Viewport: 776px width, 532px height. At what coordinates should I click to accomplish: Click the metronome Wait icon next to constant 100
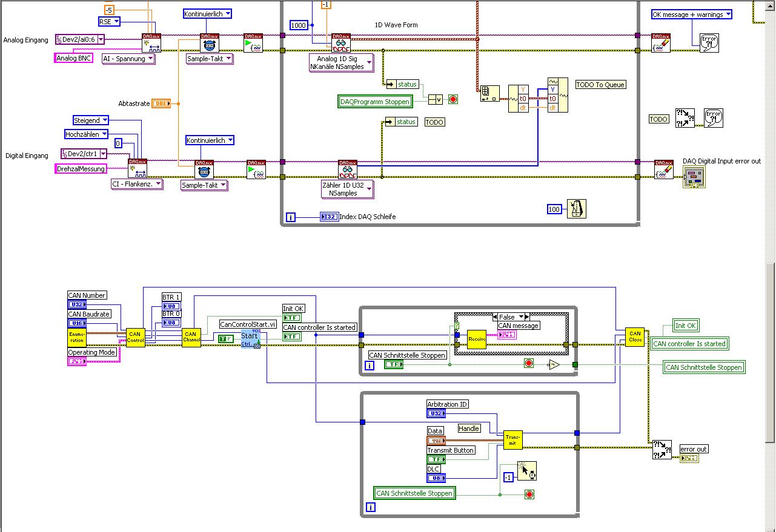[577, 209]
